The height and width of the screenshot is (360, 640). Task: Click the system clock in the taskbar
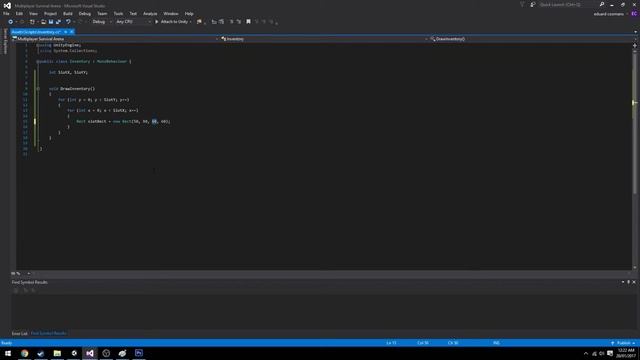tap(626, 353)
